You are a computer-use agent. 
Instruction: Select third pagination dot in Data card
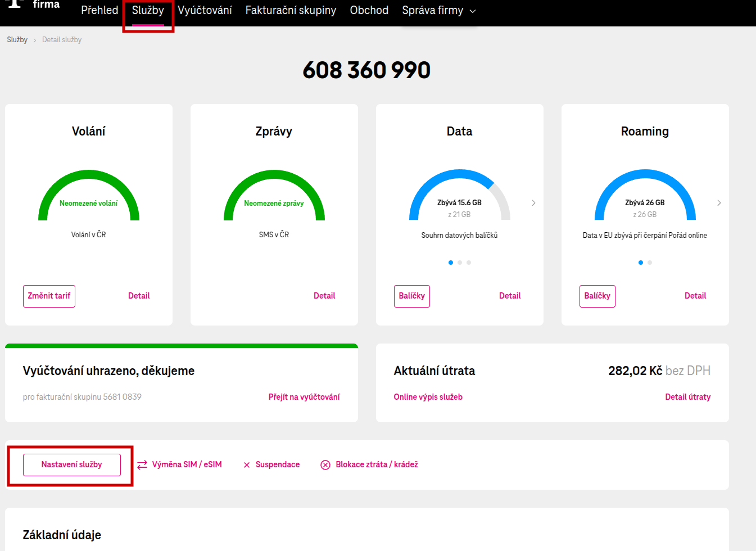(x=469, y=263)
